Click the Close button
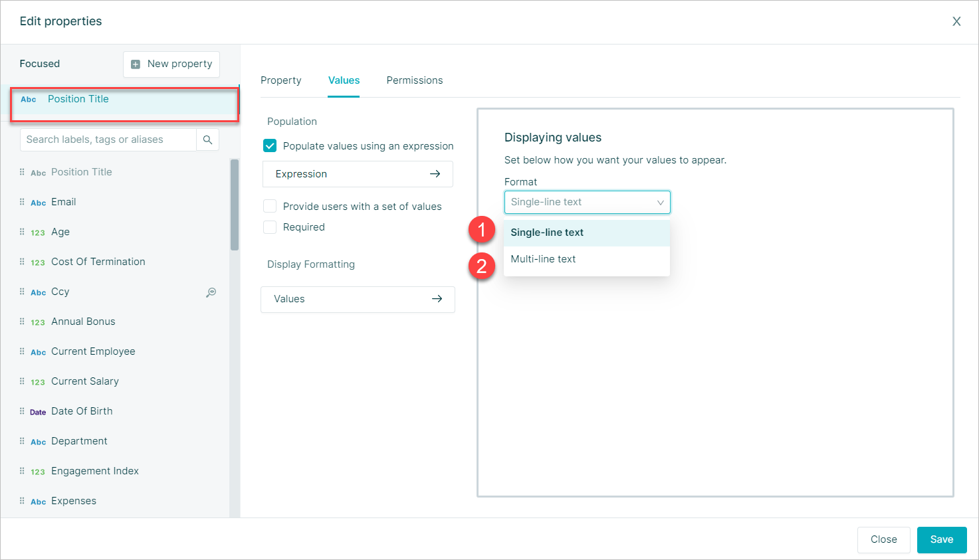979x560 pixels. pyautogui.click(x=884, y=539)
